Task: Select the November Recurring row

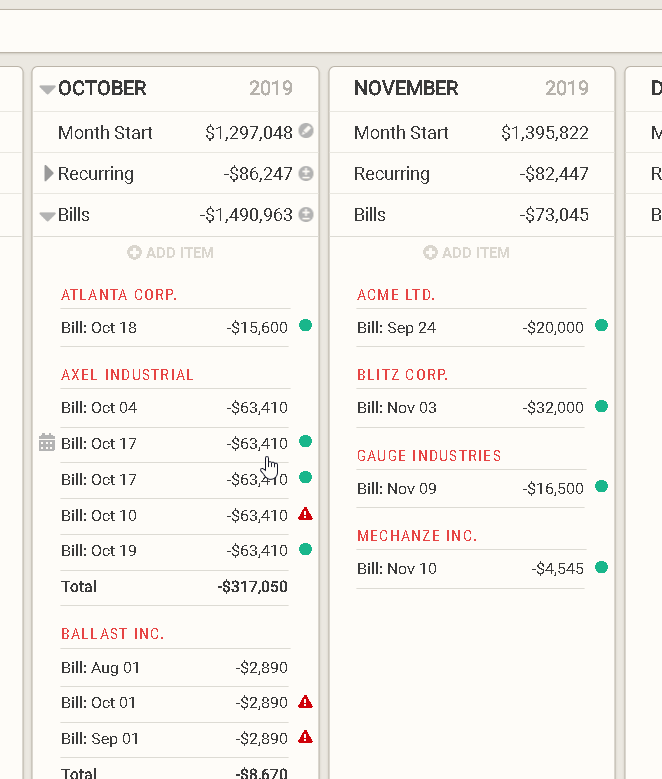Action: click(471, 174)
